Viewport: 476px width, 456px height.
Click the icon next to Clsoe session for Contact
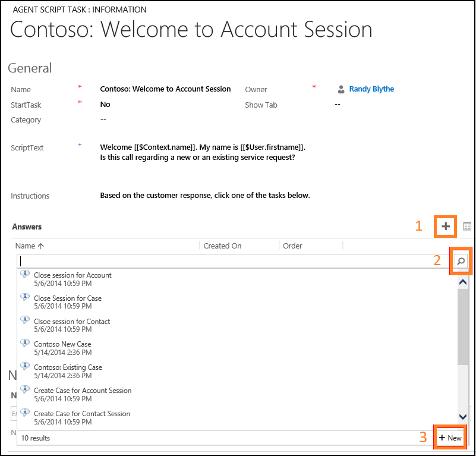[25, 320]
